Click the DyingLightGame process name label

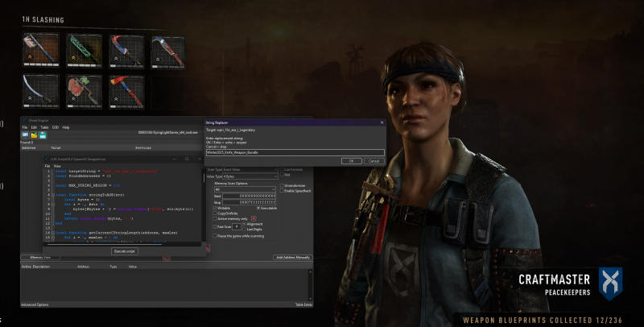click(167, 132)
